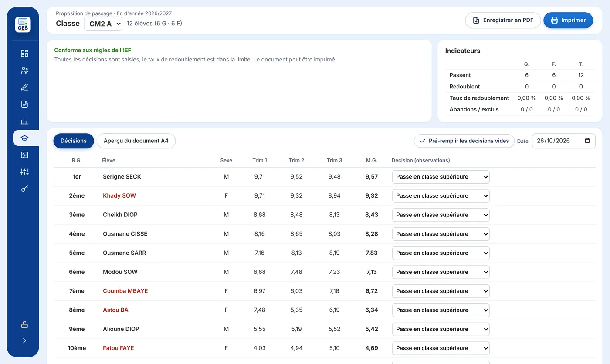The image size is (610, 364).
Task: Open the decision dropdown for Ousmane SARR
Action: click(441, 253)
